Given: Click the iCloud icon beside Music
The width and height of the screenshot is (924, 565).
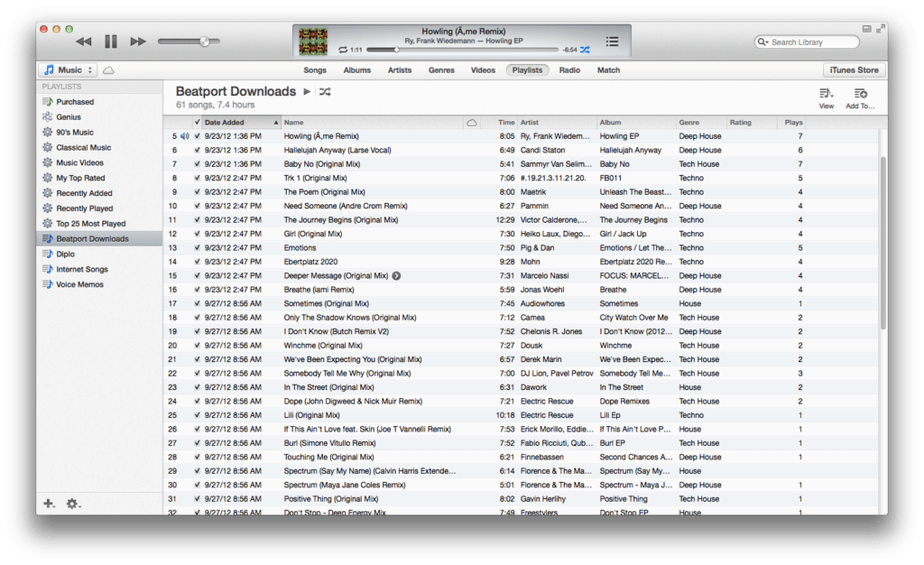Looking at the screenshot, I should click(x=108, y=70).
